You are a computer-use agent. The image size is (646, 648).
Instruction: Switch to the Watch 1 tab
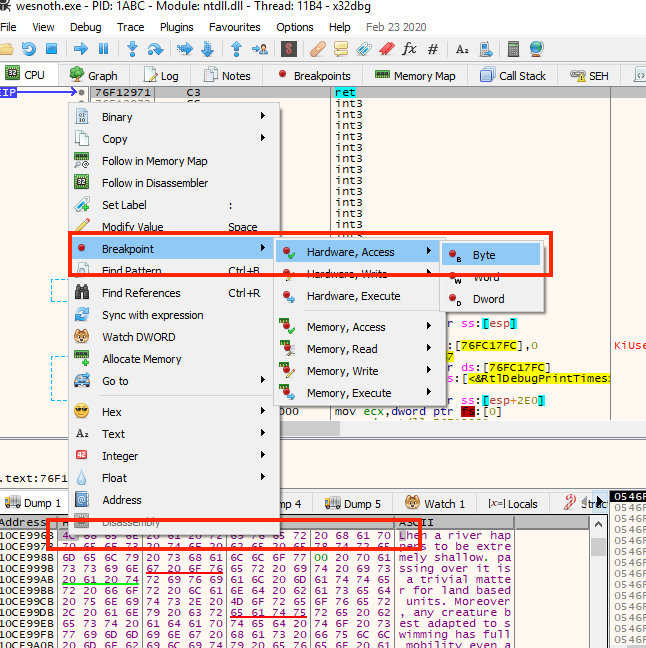(x=435, y=504)
